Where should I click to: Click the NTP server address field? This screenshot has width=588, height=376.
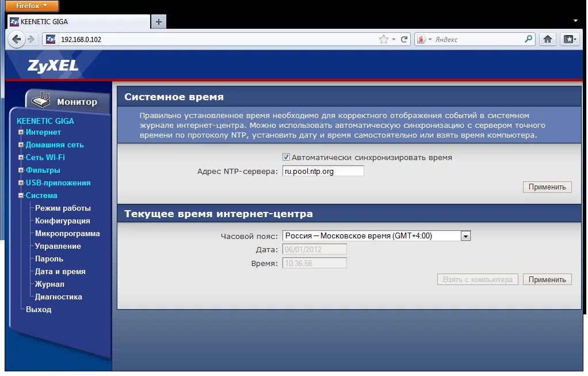323,171
